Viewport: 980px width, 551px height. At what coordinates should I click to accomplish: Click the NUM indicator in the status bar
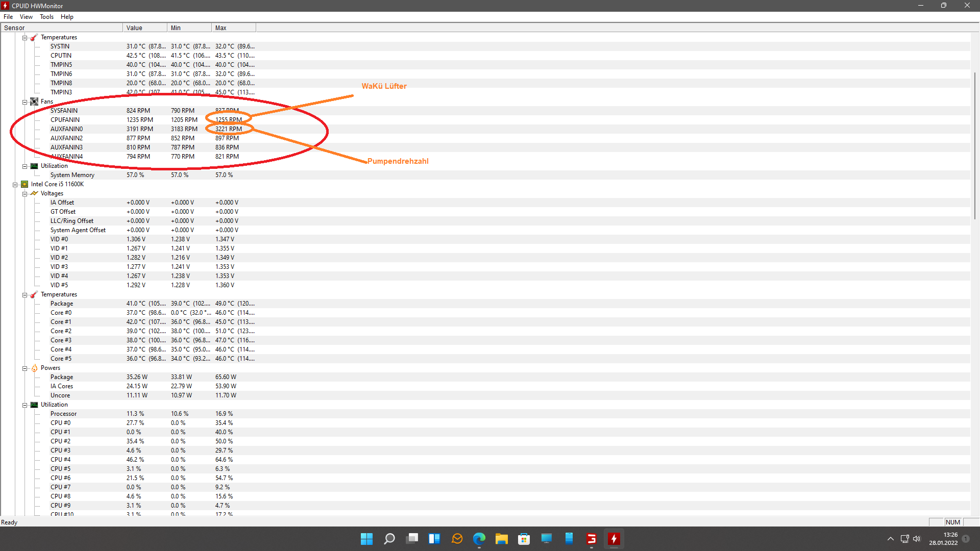click(x=952, y=522)
